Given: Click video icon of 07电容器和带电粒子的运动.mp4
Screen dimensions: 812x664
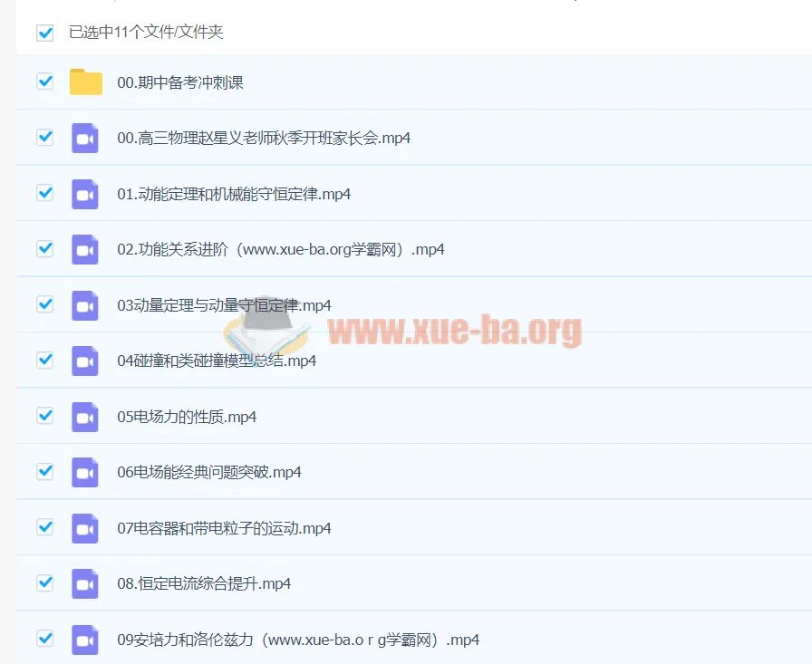Looking at the screenshot, I should (85, 528).
